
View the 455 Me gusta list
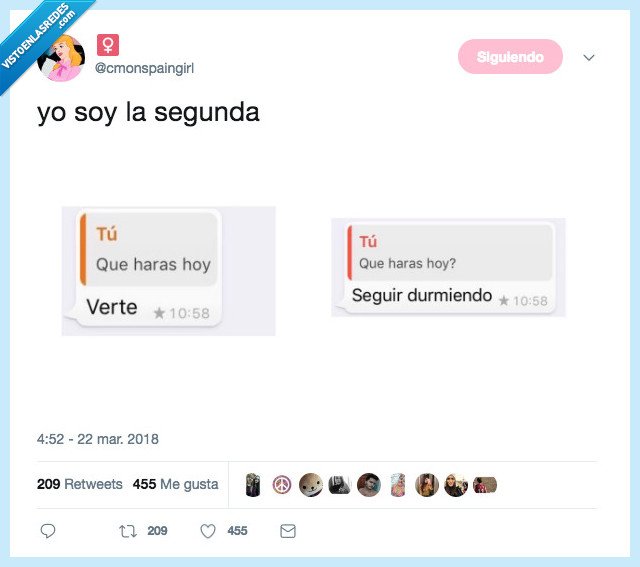point(176,484)
